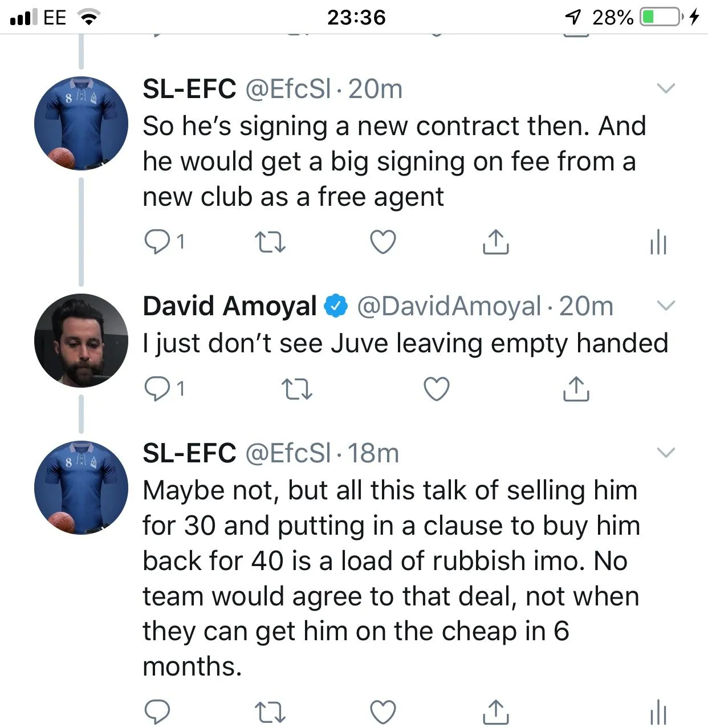Reply to SL-EFC's new contract tweet
This screenshot has width=708, height=728.
[157, 242]
